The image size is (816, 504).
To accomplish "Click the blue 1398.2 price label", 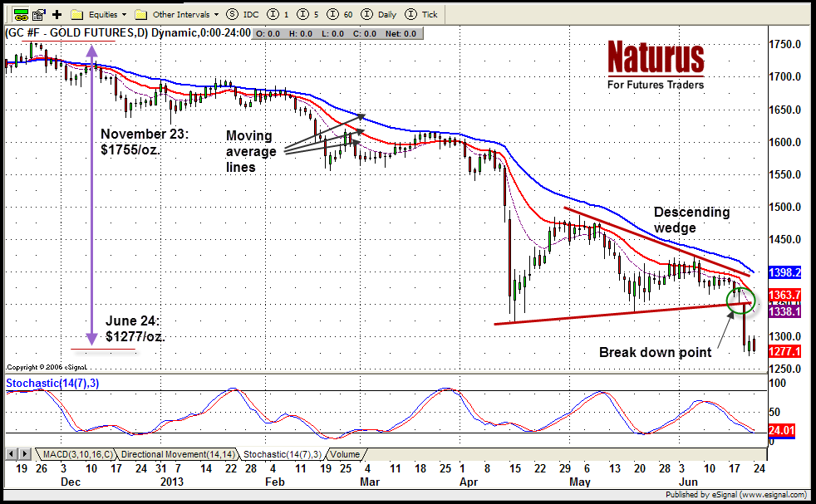I will pos(784,272).
